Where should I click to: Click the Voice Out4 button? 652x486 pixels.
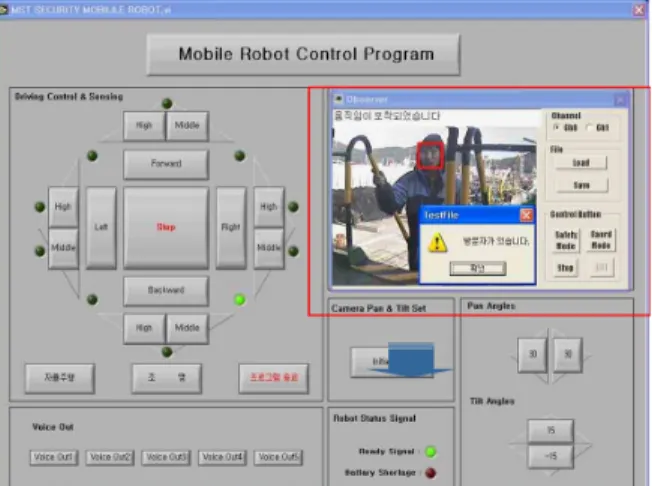click(x=222, y=457)
